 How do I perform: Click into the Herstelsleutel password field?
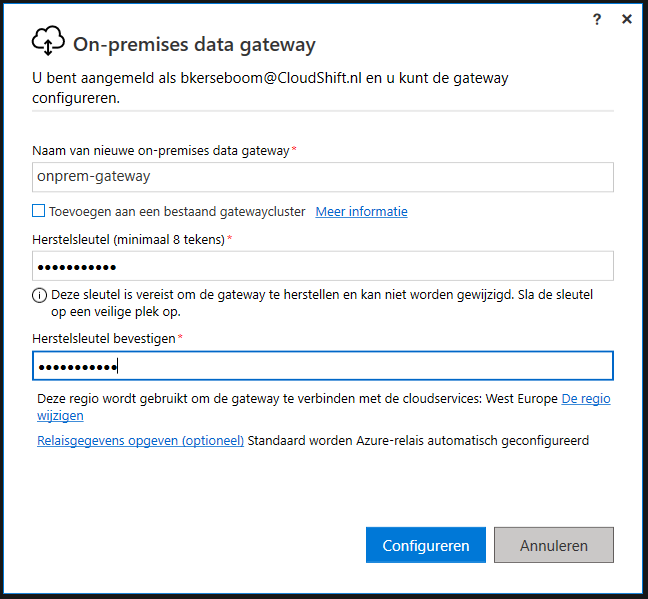(323, 266)
